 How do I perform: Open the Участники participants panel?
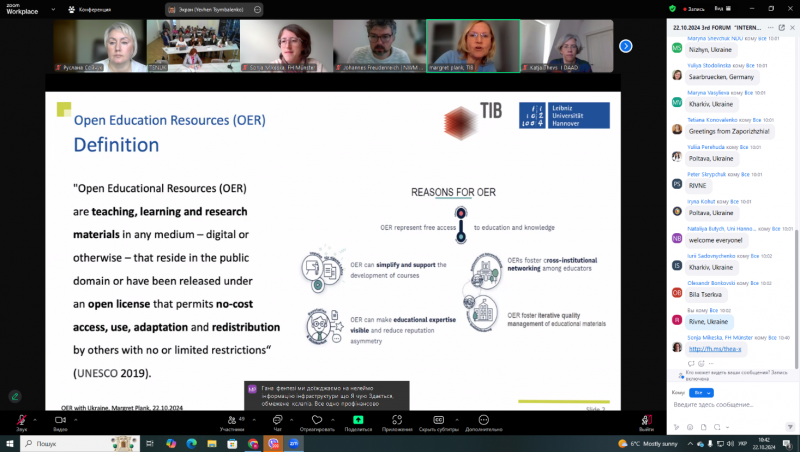coord(232,420)
